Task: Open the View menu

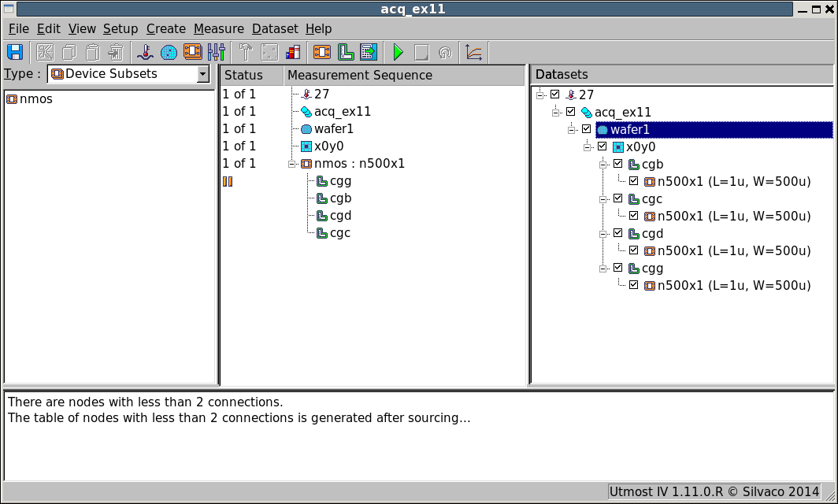Action: point(82,29)
